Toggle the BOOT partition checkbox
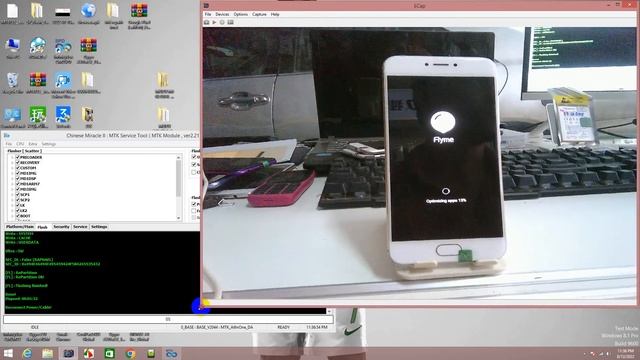The height and width of the screenshot is (360, 640). [18, 216]
